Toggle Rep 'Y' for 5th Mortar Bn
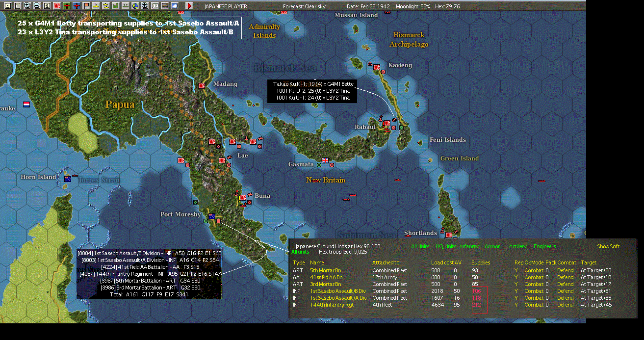Viewport: 644px width, 340px height. [x=516, y=270]
